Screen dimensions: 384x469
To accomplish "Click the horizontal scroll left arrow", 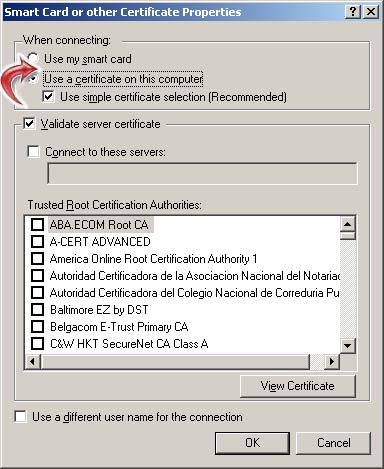I will [33, 361].
